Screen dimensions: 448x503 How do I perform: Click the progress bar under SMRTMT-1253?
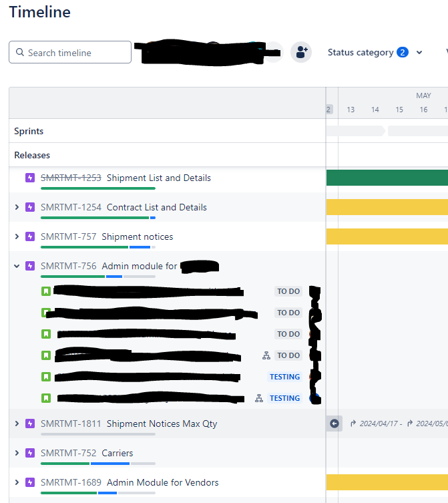98,188
